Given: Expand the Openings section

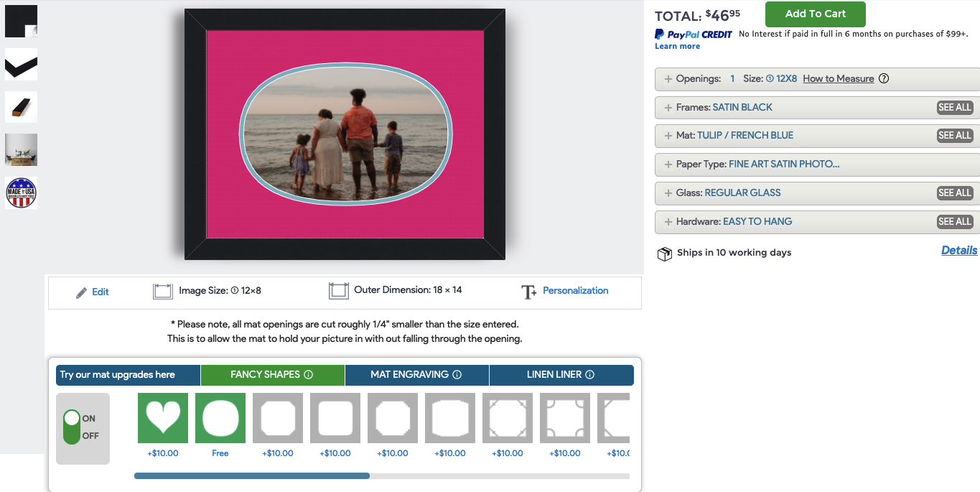Looking at the screenshot, I should pyautogui.click(x=668, y=79).
